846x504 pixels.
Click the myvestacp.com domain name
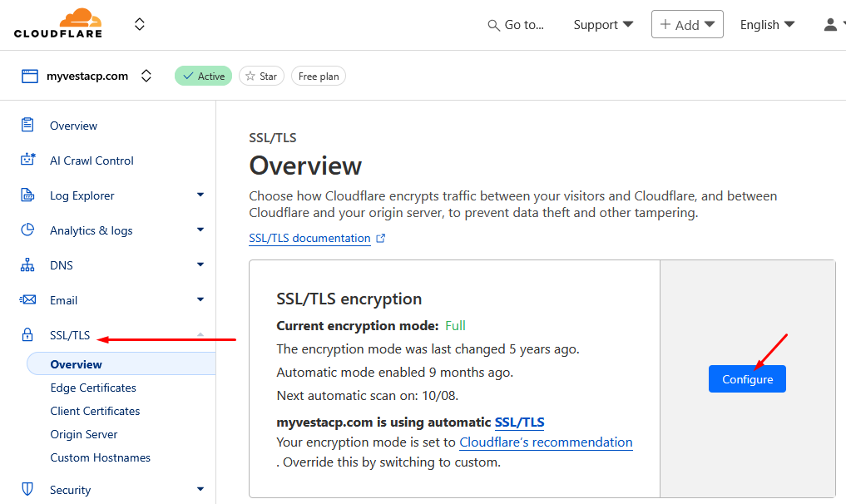[x=87, y=76]
